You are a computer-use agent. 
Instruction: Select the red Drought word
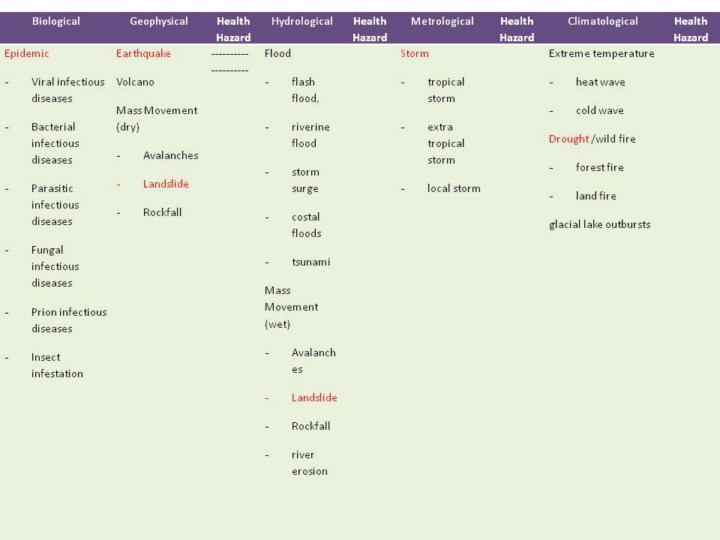pyautogui.click(x=568, y=139)
